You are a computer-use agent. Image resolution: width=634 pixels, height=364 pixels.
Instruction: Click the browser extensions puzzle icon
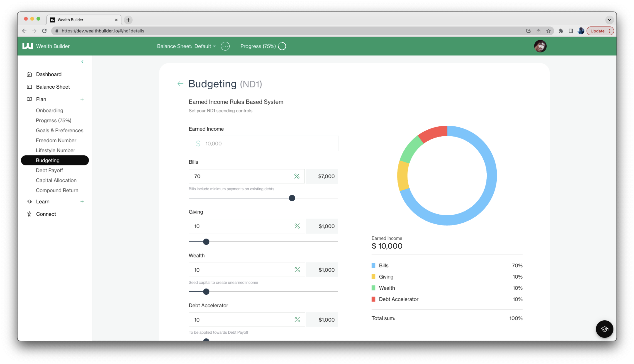(561, 31)
